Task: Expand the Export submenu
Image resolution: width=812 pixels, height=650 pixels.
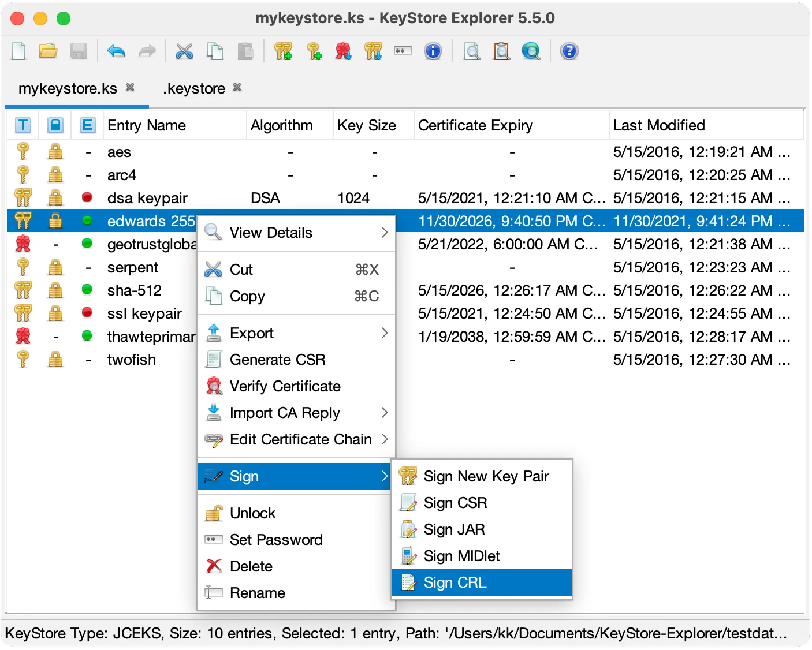Action: [296, 333]
